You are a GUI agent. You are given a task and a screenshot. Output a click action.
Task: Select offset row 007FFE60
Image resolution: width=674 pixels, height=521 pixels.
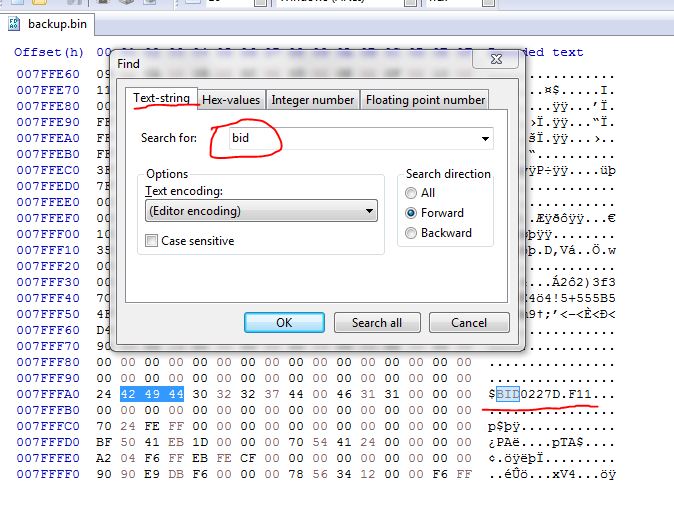(x=48, y=74)
